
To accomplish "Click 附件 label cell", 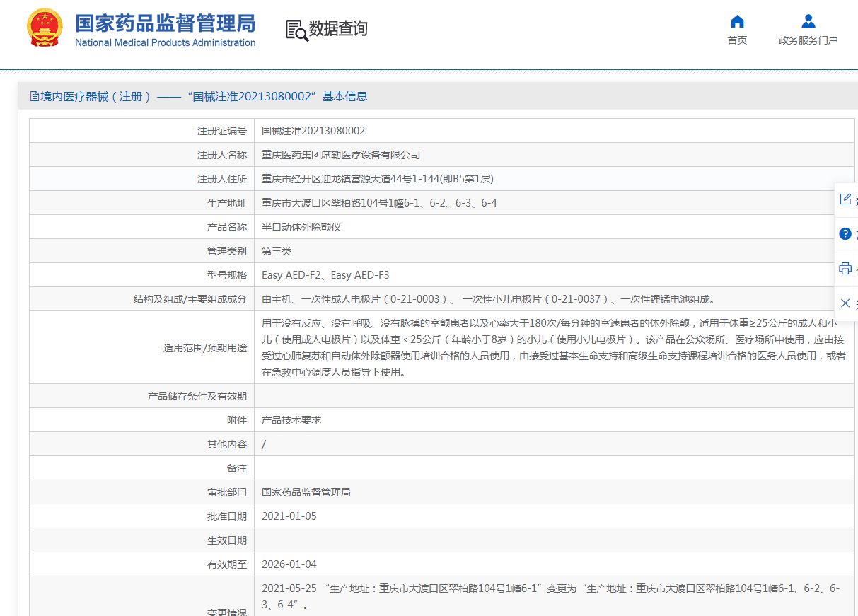I will tap(141, 420).
